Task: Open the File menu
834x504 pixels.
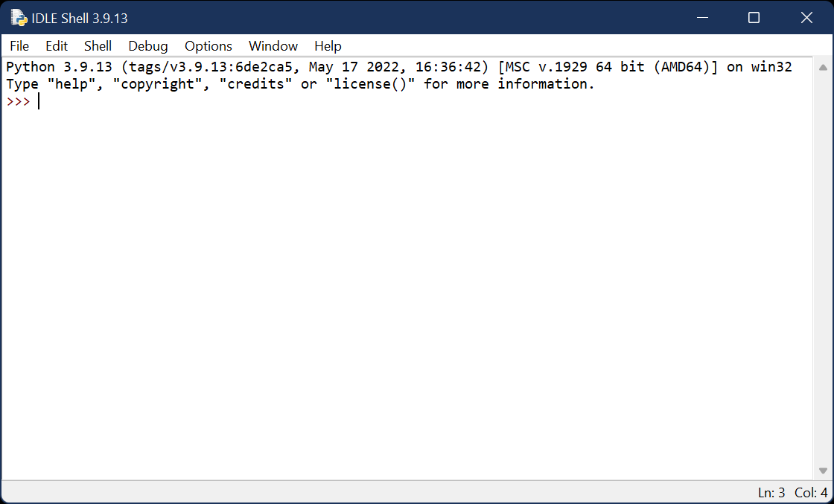Action: click(x=19, y=46)
